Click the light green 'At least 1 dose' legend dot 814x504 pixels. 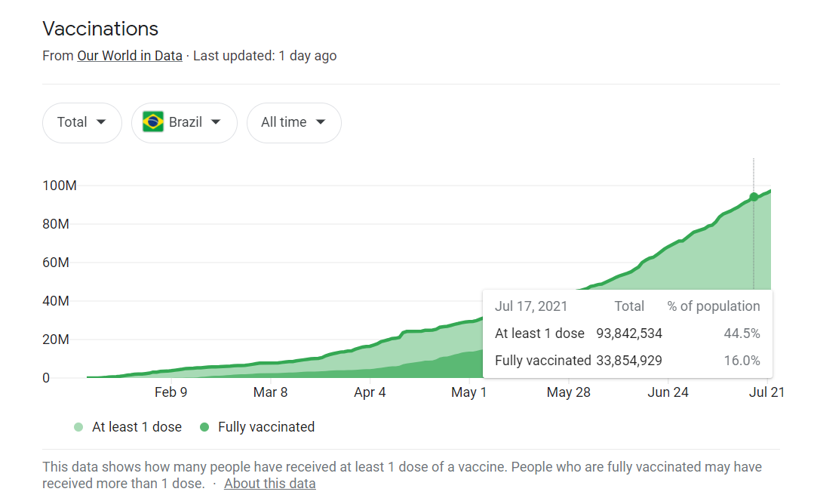point(78,427)
